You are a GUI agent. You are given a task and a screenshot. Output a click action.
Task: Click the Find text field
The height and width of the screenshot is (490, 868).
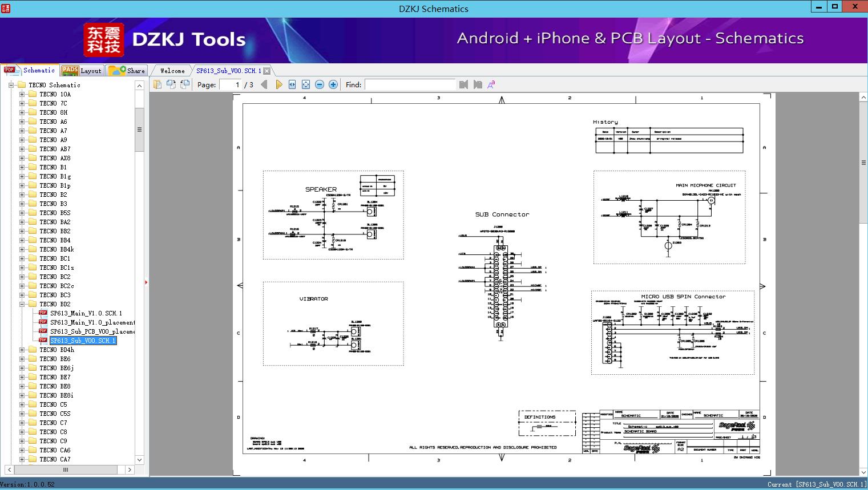(x=410, y=84)
